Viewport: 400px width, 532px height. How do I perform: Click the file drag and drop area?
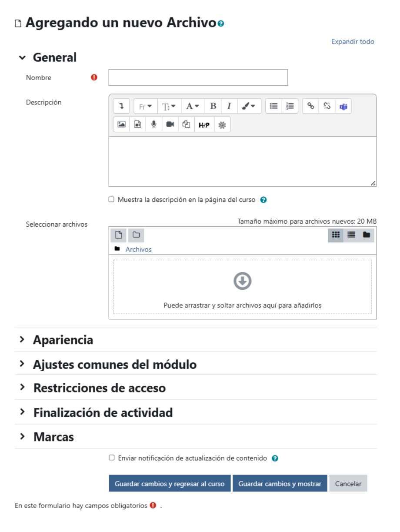click(243, 287)
